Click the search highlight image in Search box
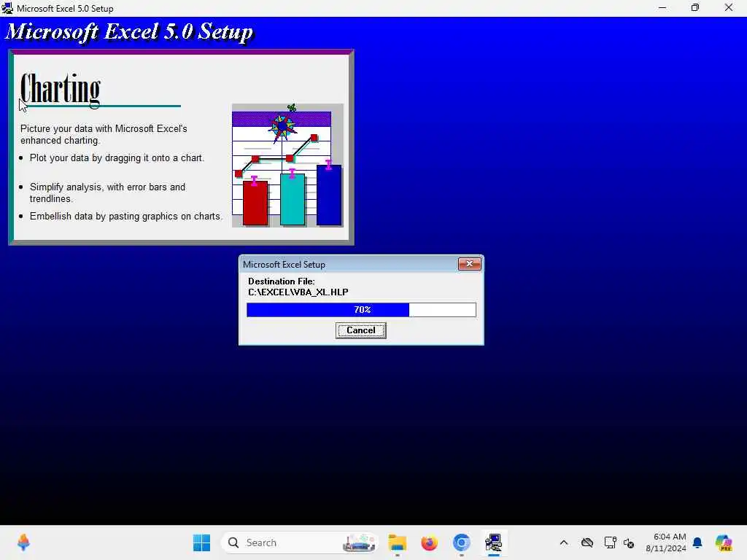Image resolution: width=747 pixels, height=560 pixels. pyautogui.click(x=359, y=542)
